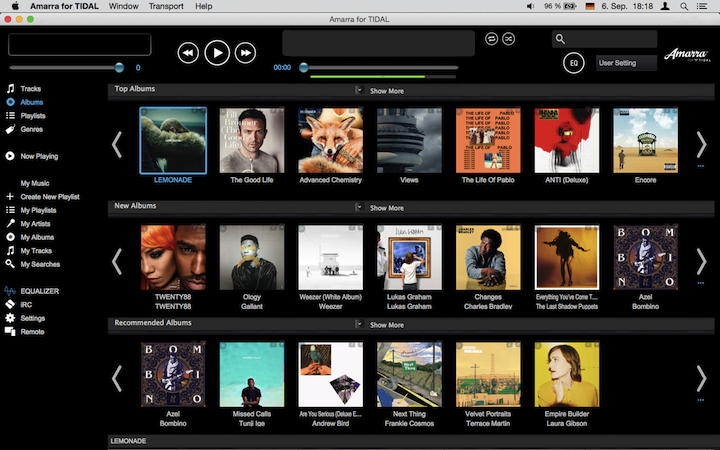Open the User Setting EQ preset dropdown
Screen dimensions: 720x450
(x=626, y=63)
